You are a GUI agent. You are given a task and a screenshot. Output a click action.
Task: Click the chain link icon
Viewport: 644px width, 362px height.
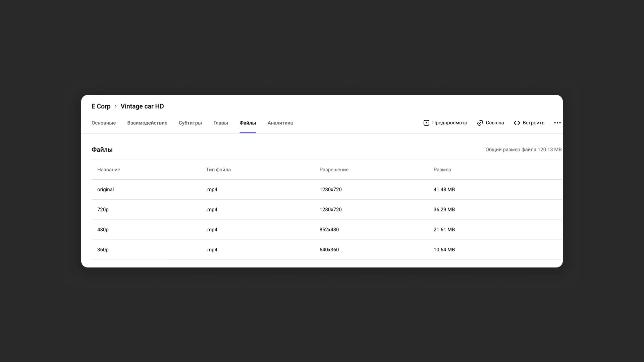click(x=480, y=123)
